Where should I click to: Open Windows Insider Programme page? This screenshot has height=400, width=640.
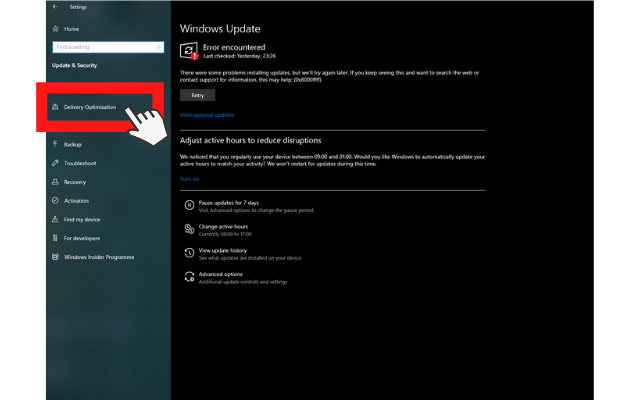(99, 257)
